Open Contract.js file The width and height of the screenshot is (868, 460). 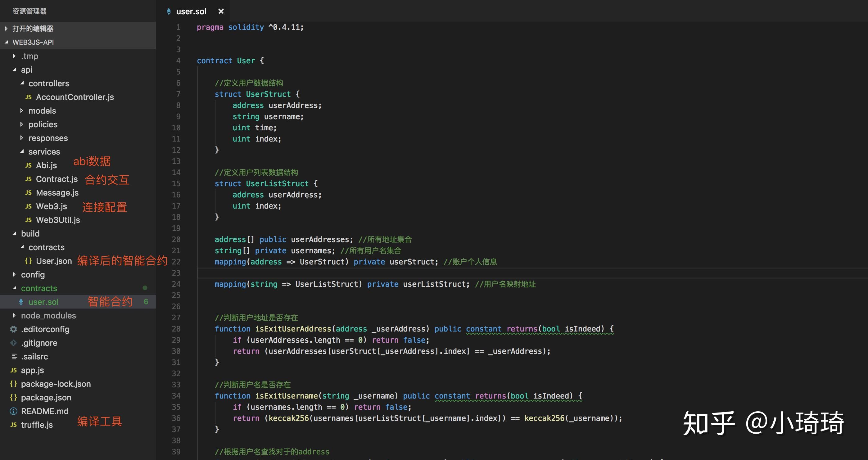tap(57, 179)
